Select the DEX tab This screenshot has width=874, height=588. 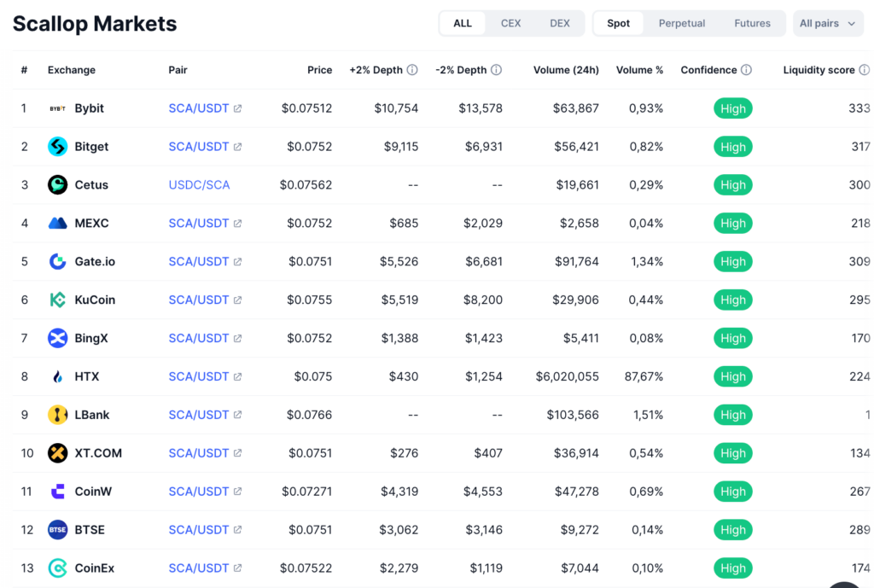click(x=560, y=23)
